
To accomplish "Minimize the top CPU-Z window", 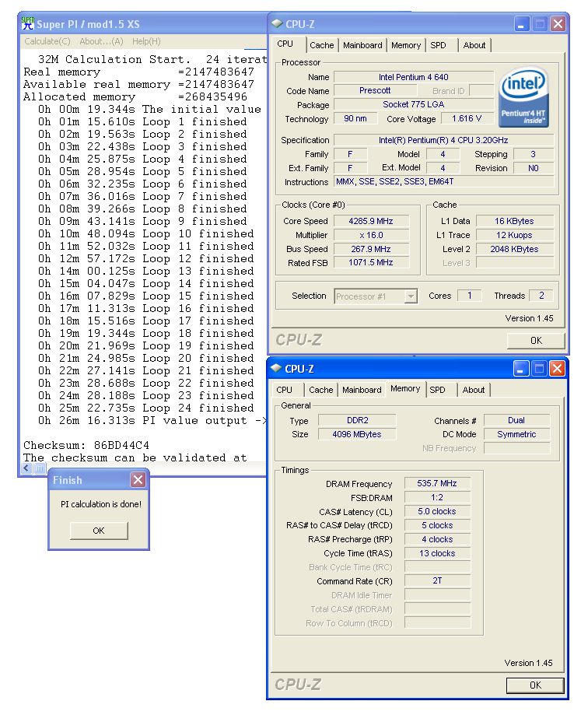I will click(521, 23).
